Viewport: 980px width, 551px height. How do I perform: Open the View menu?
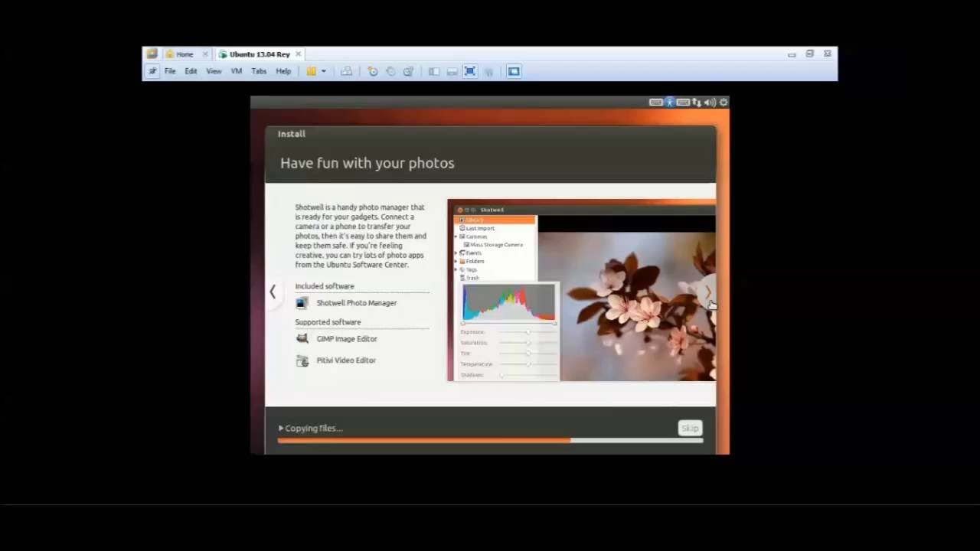(214, 71)
